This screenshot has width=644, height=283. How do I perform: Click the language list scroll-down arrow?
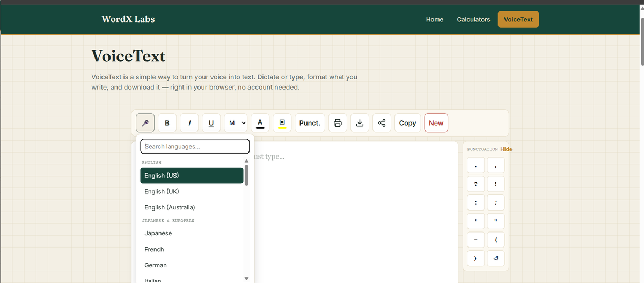pyautogui.click(x=247, y=279)
